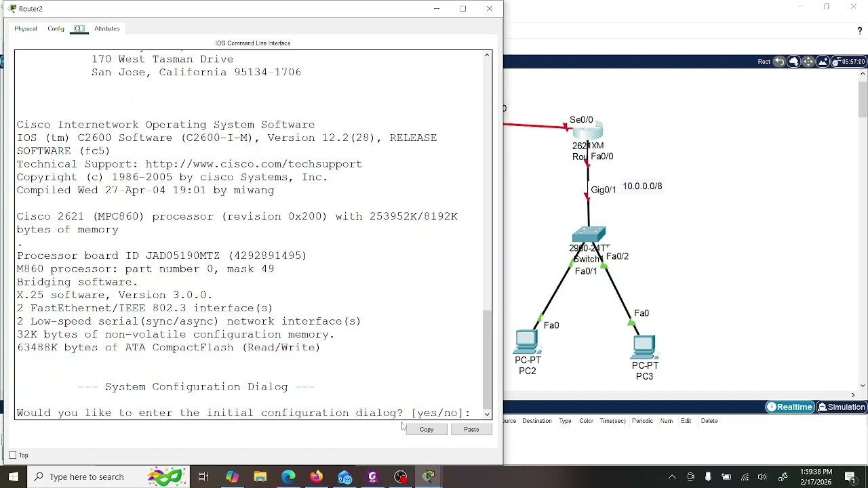
Task: Click the Color column header
Action: [x=586, y=421]
